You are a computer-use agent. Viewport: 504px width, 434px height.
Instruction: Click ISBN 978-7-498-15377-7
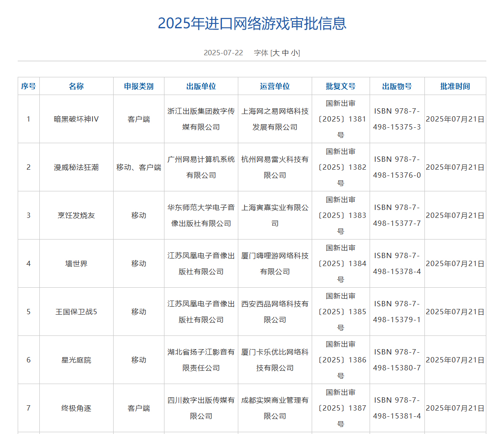[397, 216]
